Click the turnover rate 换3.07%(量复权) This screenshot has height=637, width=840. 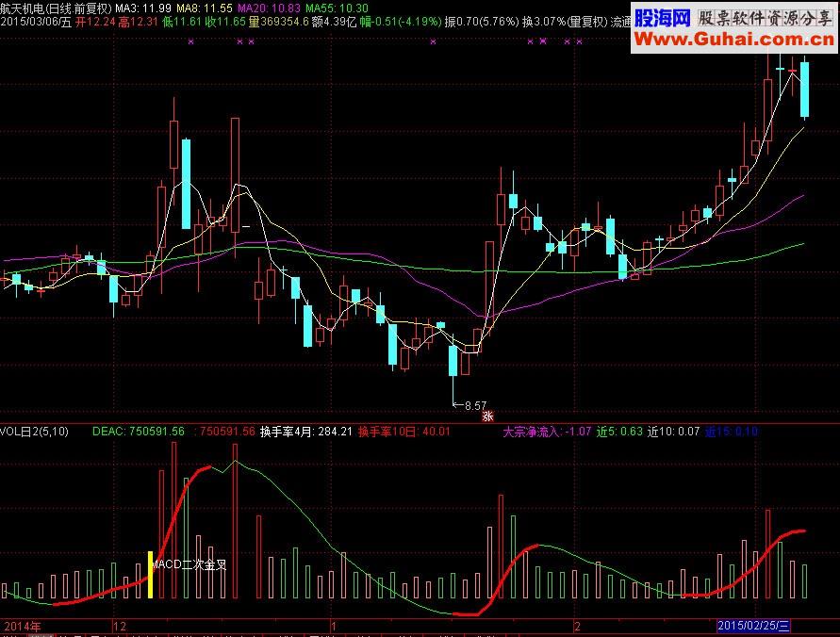[565, 22]
